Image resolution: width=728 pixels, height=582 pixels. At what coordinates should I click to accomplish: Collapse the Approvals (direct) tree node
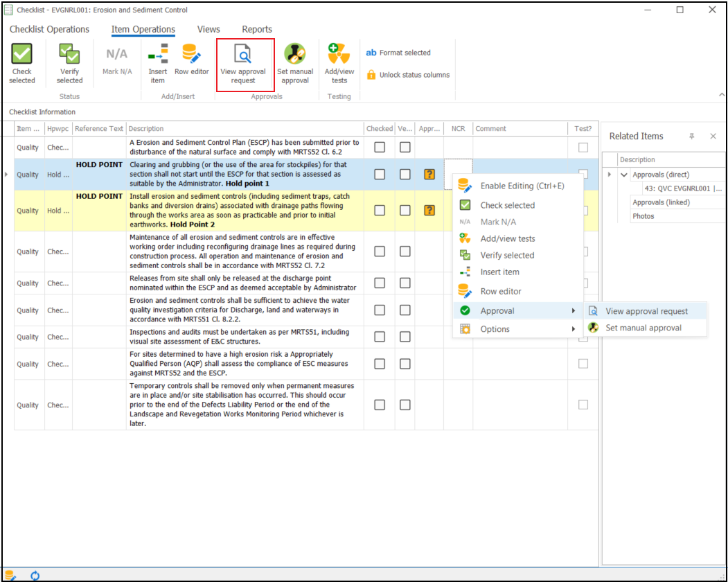[x=624, y=175]
